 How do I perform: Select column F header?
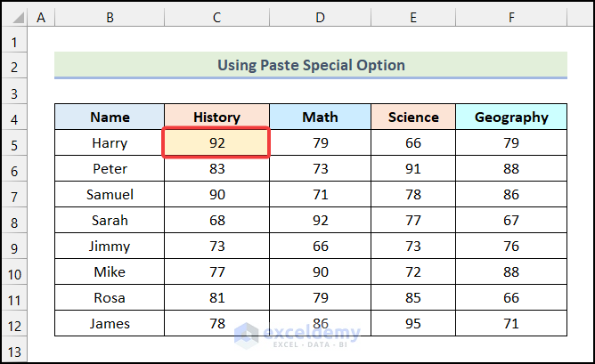pos(511,17)
